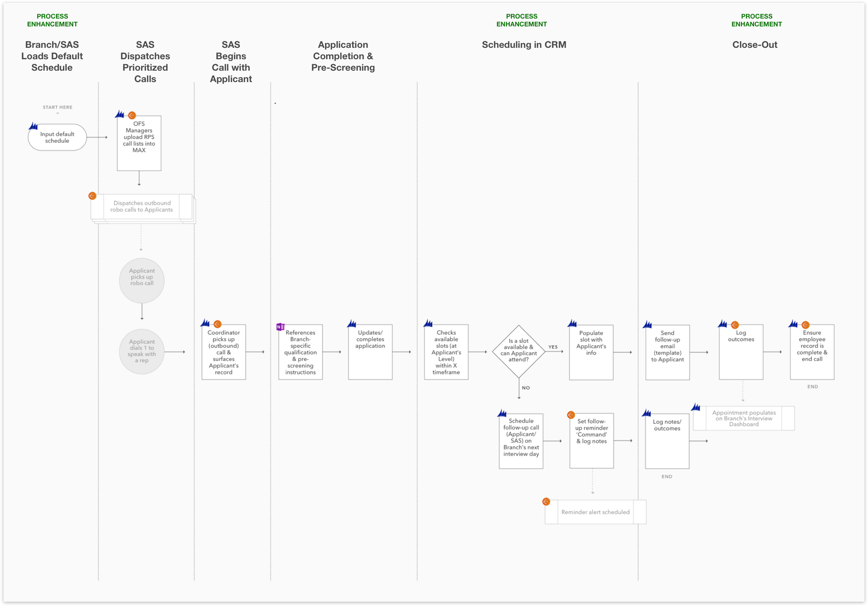The image size is (868, 606).
Task: Click the 'Scheduling in CRM' column heading
Action: point(524,45)
